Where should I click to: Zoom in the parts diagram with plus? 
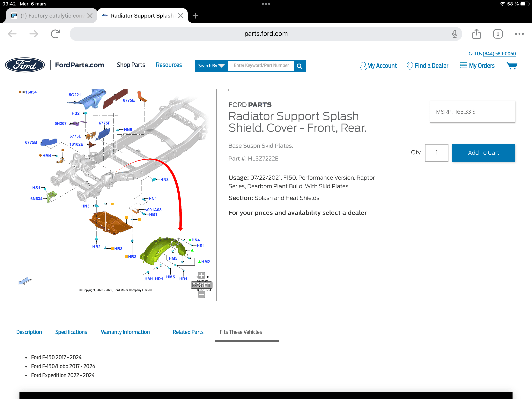pos(201,275)
